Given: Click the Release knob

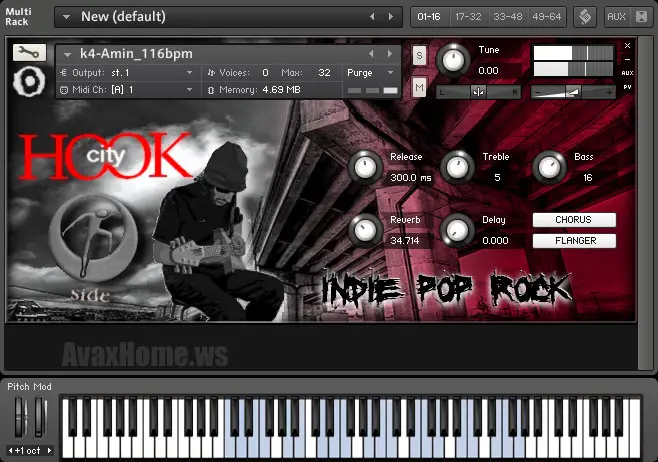Looking at the screenshot, I should coord(365,167).
